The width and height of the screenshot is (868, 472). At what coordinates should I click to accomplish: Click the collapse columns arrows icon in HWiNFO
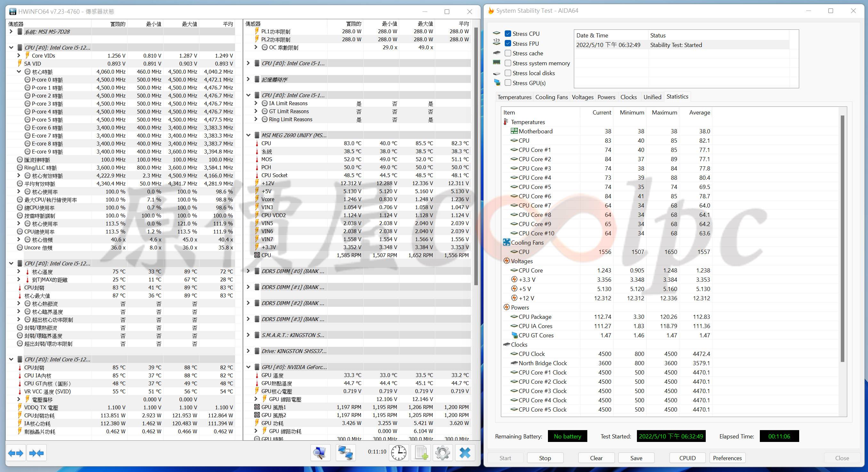click(x=36, y=453)
